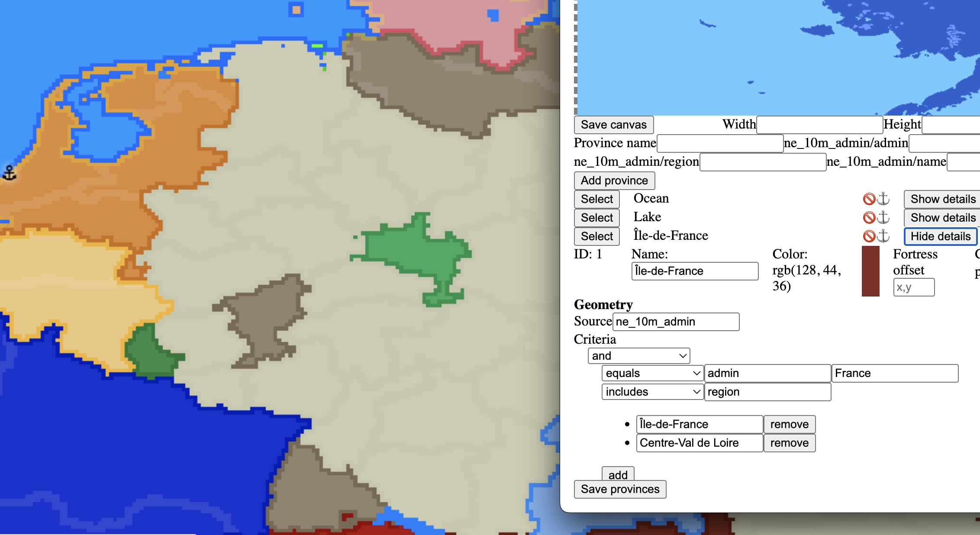Click the anchor icon in the Ocean row
Image resolution: width=980 pixels, height=535 pixels.
pyautogui.click(x=883, y=199)
